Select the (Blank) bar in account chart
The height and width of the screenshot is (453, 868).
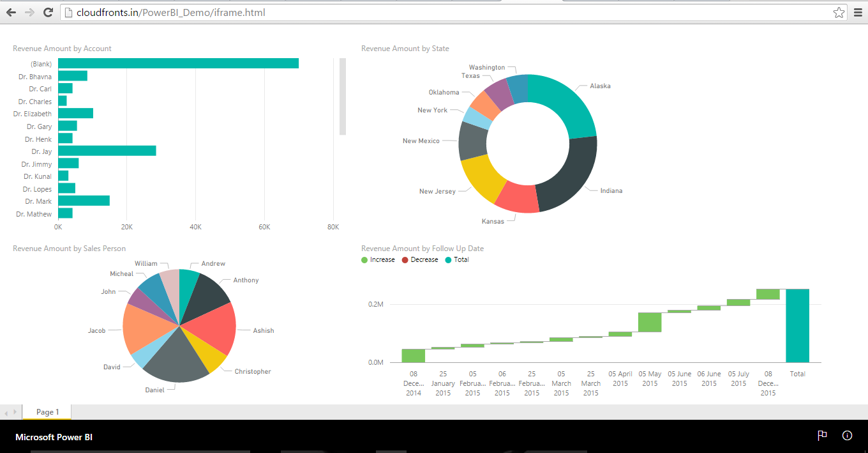point(178,63)
